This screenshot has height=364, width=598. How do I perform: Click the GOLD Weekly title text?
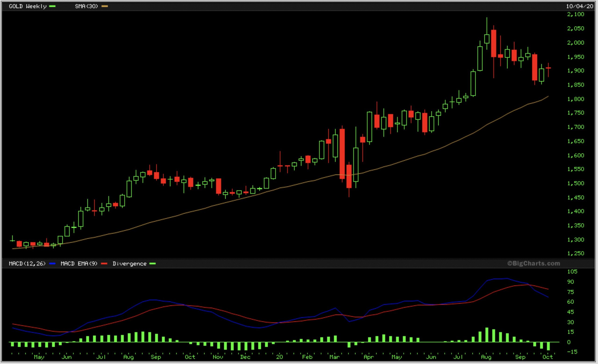27,6
